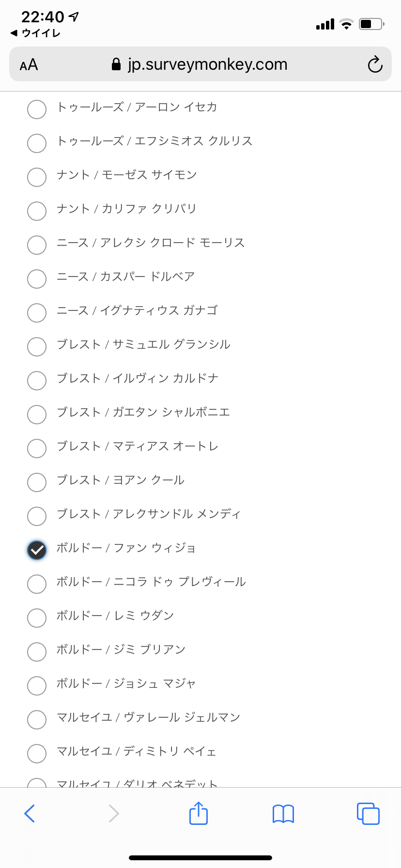Image resolution: width=401 pixels, height=868 pixels.
Task: Tap the home indicator bar
Action: tap(200, 857)
